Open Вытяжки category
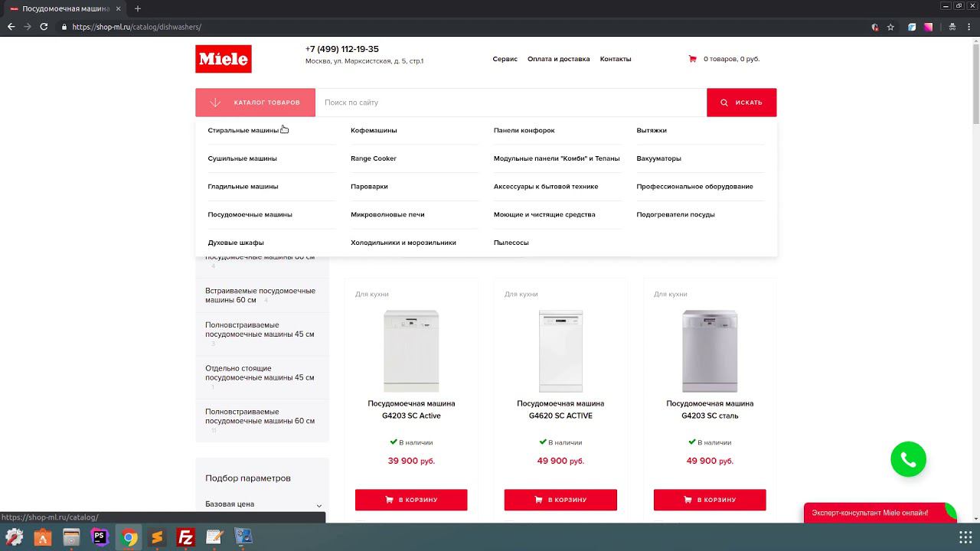980x551 pixels. coord(652,130)
